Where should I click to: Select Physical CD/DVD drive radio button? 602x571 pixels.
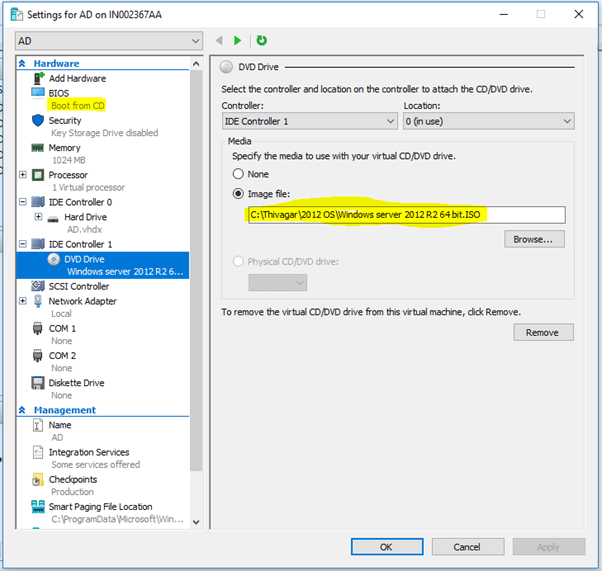238,262
